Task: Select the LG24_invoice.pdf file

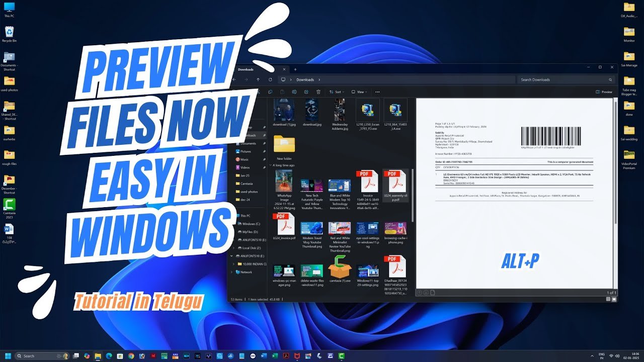Action: point(284,226)
